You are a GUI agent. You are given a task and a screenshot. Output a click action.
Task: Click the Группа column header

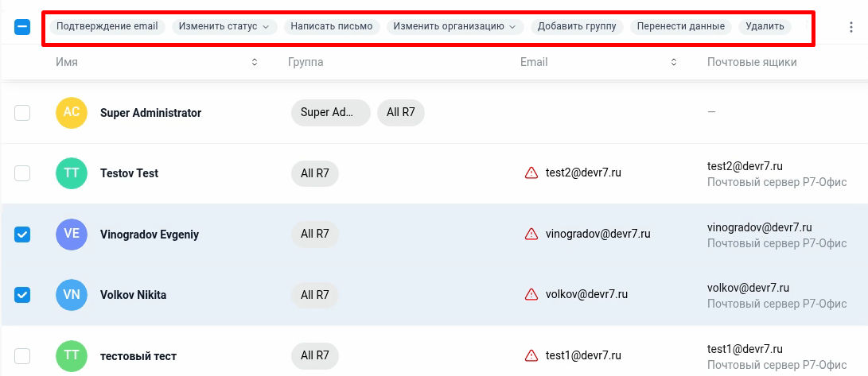(x=306, y=63)
